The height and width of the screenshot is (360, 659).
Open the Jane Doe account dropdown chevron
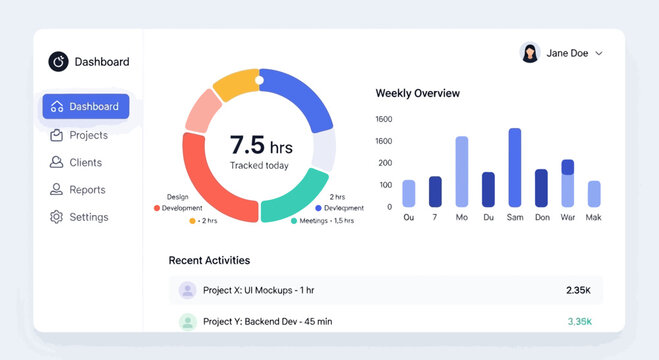[599, 53]
